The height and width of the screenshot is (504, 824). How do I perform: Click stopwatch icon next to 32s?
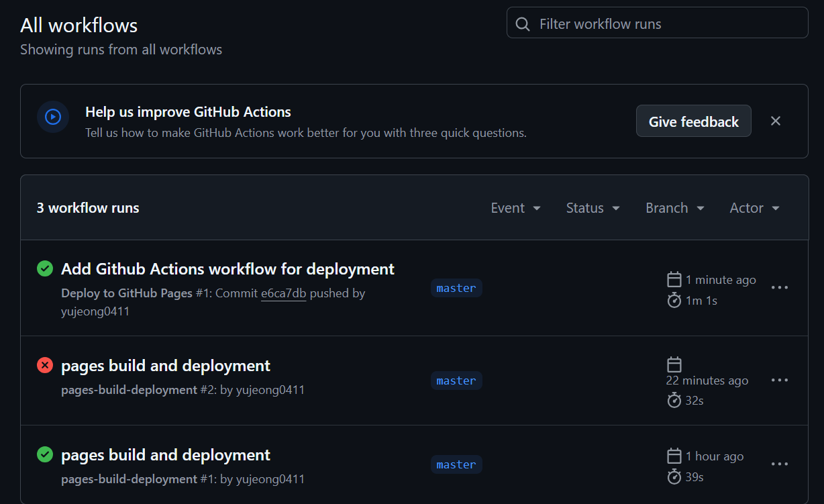click(674, 401)
